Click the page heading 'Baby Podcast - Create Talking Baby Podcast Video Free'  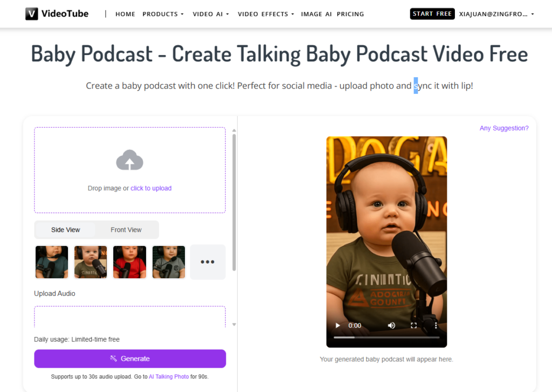click(280, 54)
